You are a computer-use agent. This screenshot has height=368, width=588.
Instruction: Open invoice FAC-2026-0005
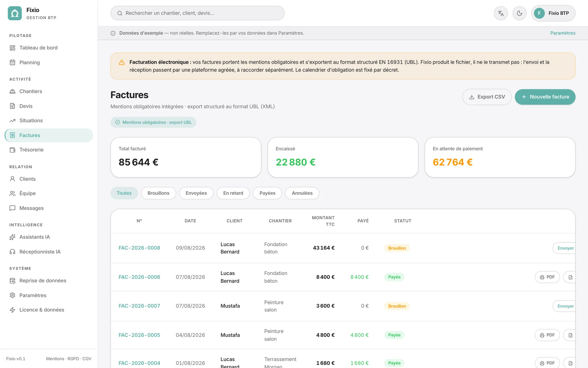139,335
